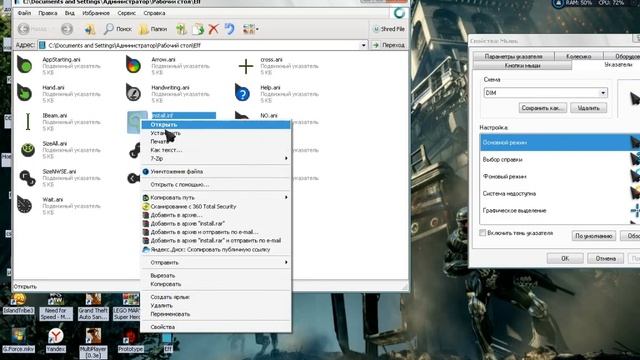Image resolution: width=640 pixels, height=360 pixels.
Task: Open the Справка menu
Action: click(x=154, y=13)
